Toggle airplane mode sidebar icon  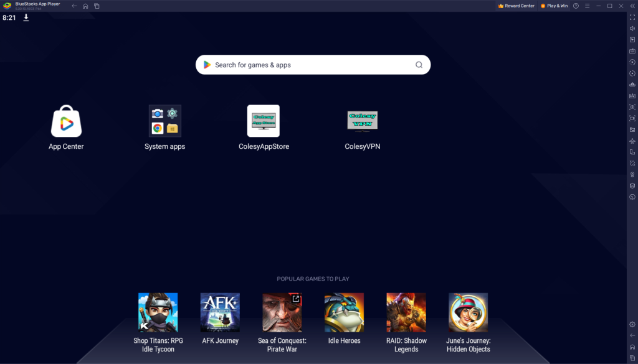coord(632,141)
